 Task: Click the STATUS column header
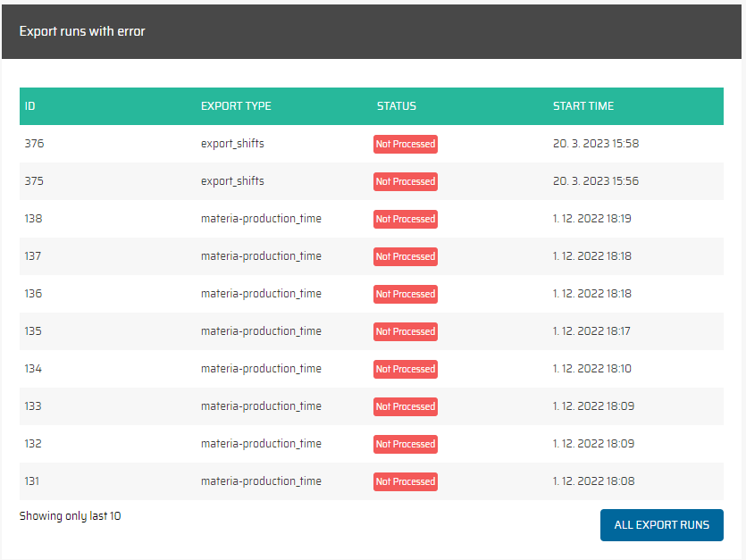[x=396, y=106]
